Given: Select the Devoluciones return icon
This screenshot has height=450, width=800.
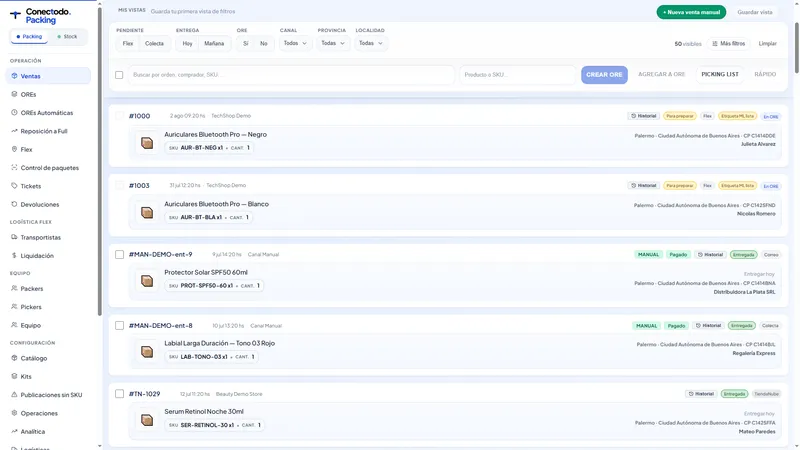Looking at the screenshot, I should (14, 205).
